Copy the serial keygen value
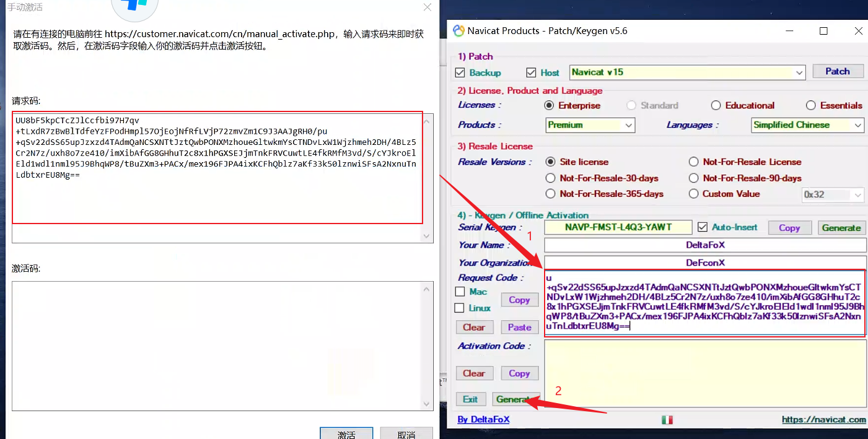 (789, 228)
